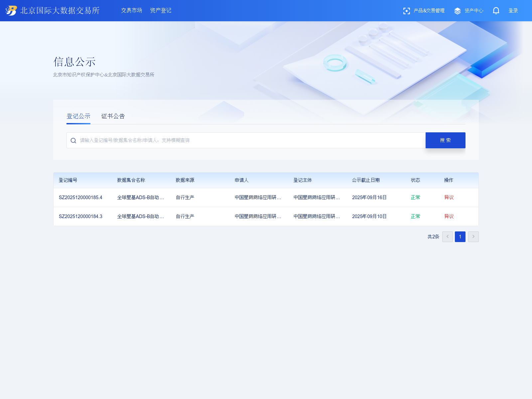Click 状态 column header
This screenshot has height=399, width=532.
tap(416, 180)
